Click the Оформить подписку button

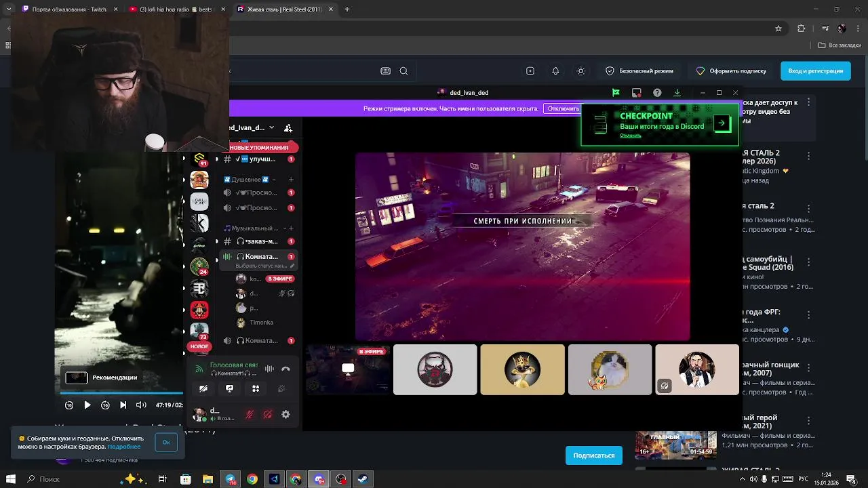[x=731, y=71]
